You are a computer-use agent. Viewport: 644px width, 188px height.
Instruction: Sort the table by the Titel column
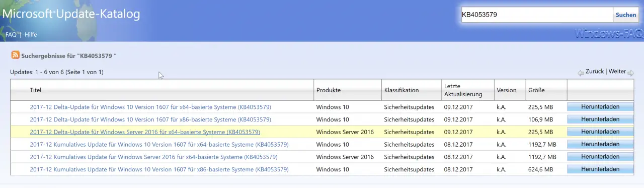click(x=35, y=90)
